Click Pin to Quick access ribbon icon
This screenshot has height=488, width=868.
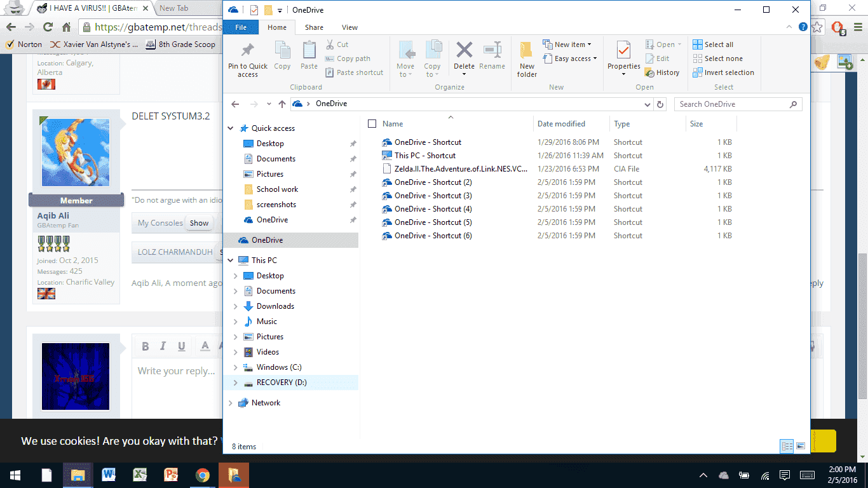[x=248, y=60]
